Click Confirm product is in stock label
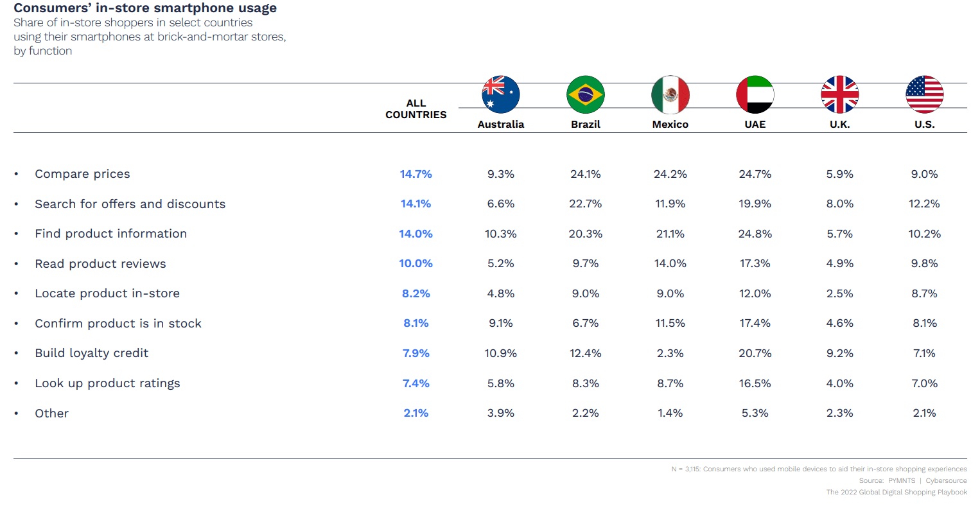 tap(118, 324)
